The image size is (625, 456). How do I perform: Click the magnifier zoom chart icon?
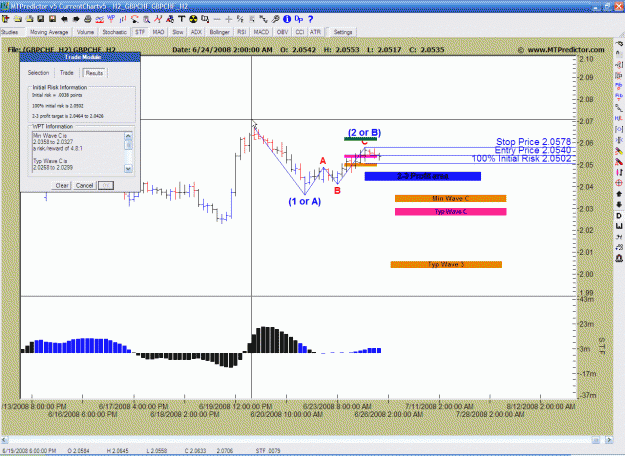[146, 19]
